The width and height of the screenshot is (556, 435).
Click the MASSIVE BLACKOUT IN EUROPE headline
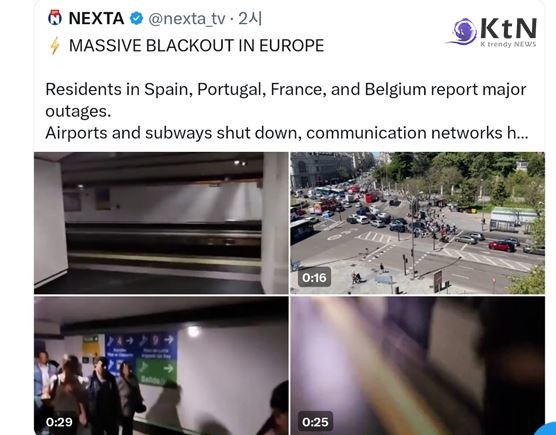[x=196, y=46]
